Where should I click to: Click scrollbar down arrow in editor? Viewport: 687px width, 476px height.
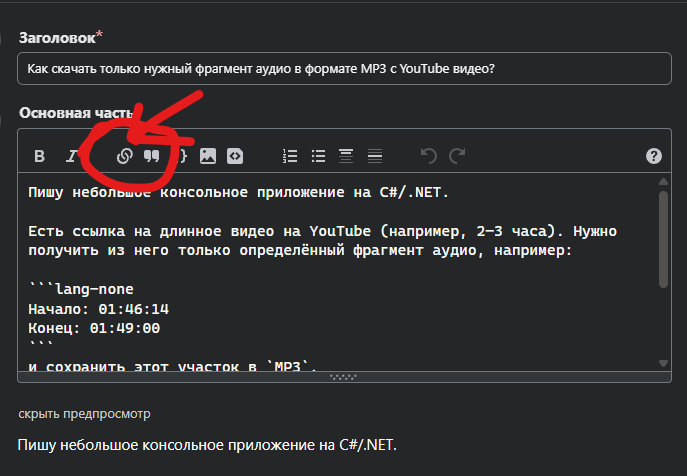663,363
